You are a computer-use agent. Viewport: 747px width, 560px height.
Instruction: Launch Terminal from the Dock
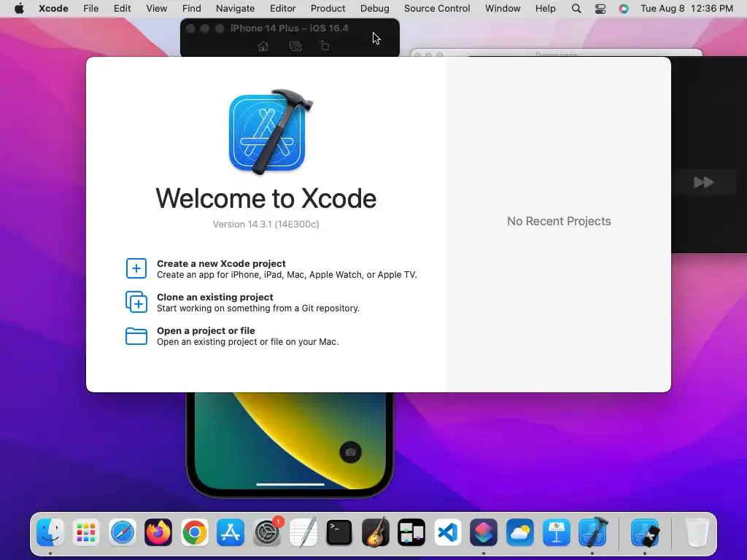tap(339, 532)
